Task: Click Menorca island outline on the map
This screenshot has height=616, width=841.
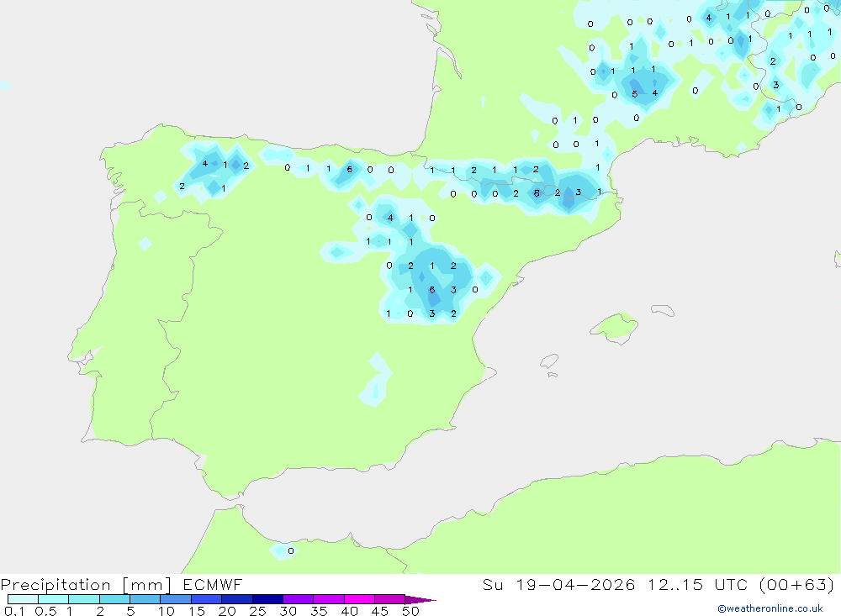Action: point(663,310)
